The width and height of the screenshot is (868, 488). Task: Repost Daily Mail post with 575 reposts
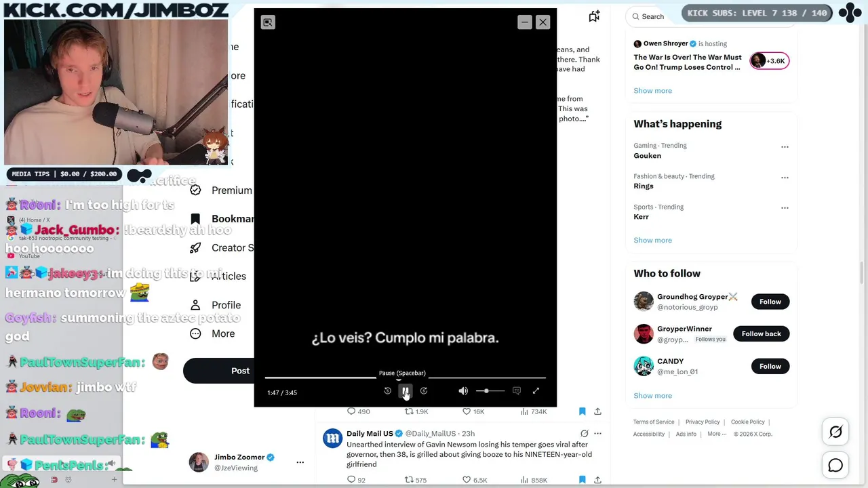pyautogui.click(x=416, y=480)
